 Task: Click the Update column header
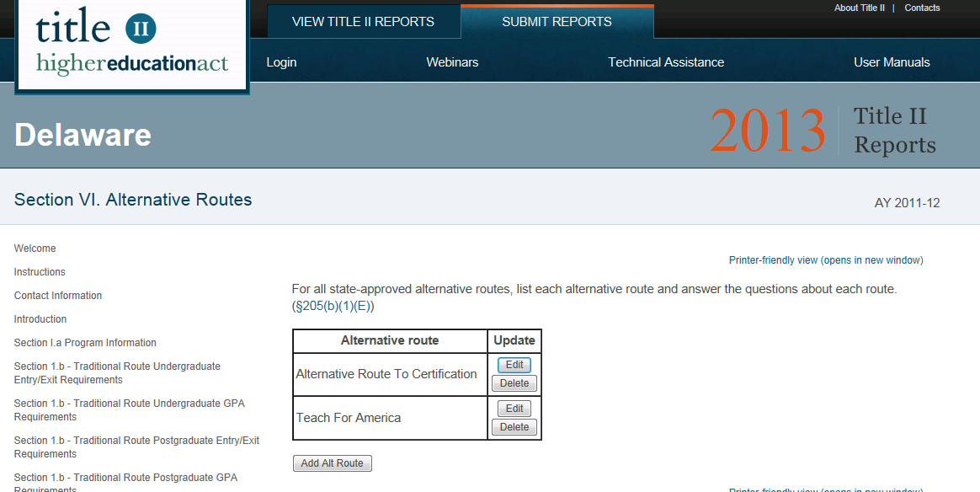point(514,340)
